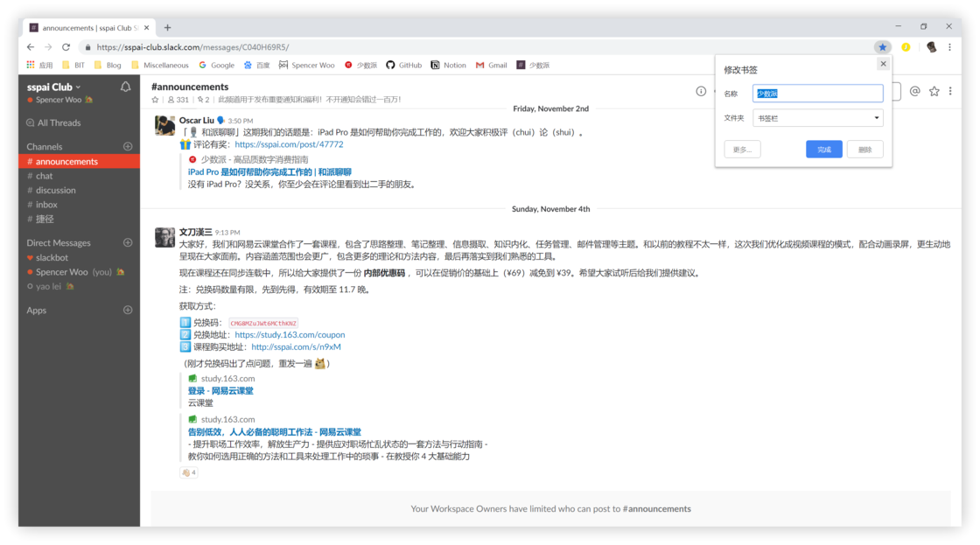This screenshot has height=545, width=980.
Task: Start a new direct message with plus icon
Action: click(x=128, y=242)
